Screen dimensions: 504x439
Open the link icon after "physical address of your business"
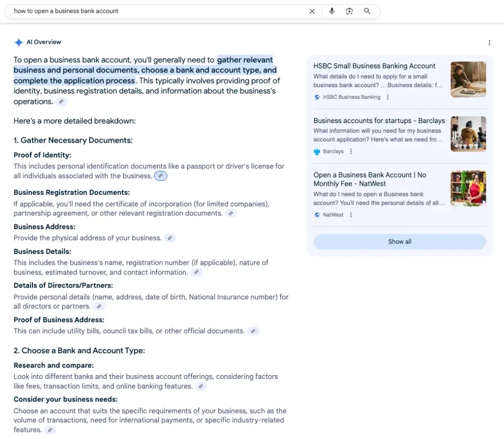(x=170, y=238)
